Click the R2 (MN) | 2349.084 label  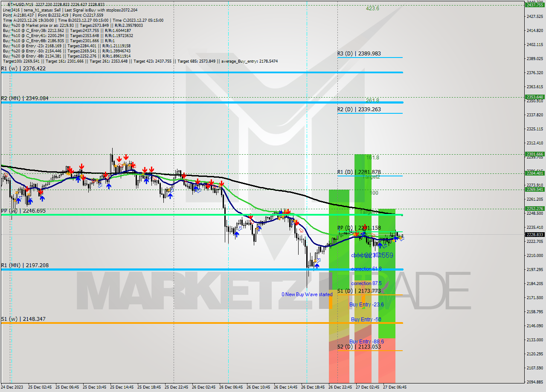point(25,98)
